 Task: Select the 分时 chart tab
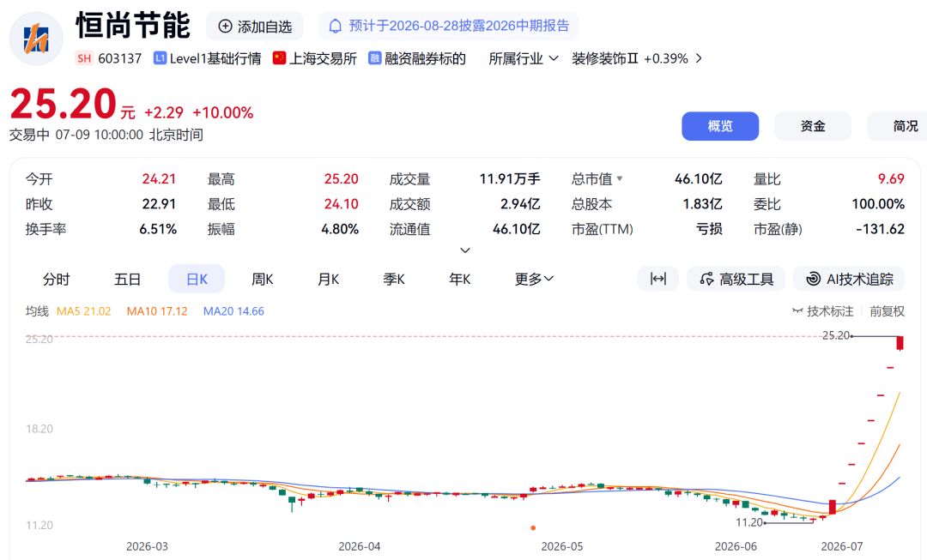point(57,279)
